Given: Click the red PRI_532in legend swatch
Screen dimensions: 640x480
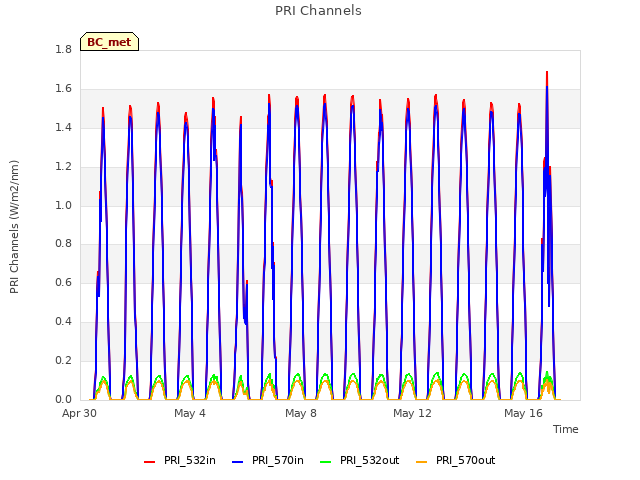Looking at the screenshot, I should pos(149,462).
